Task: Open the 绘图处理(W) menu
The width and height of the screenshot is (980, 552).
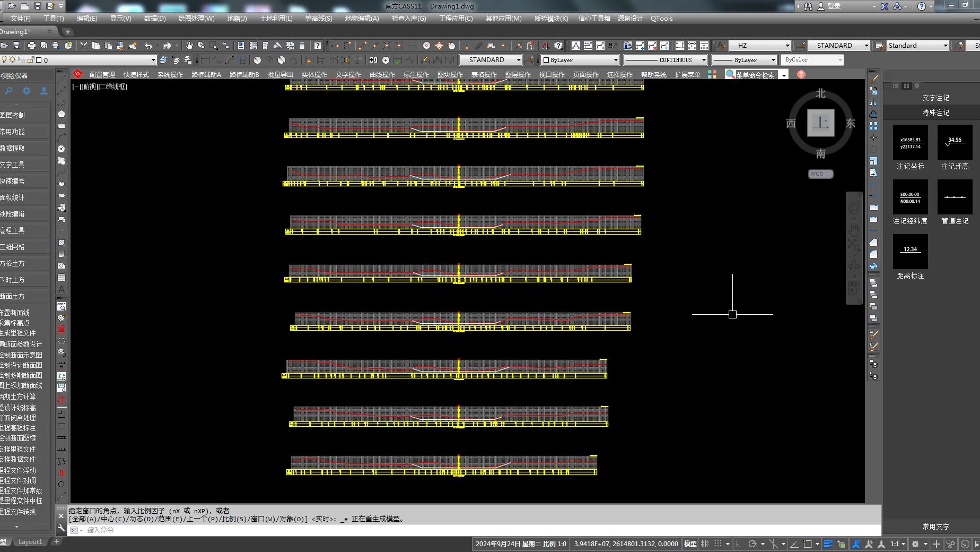Action: pos(196,19)
